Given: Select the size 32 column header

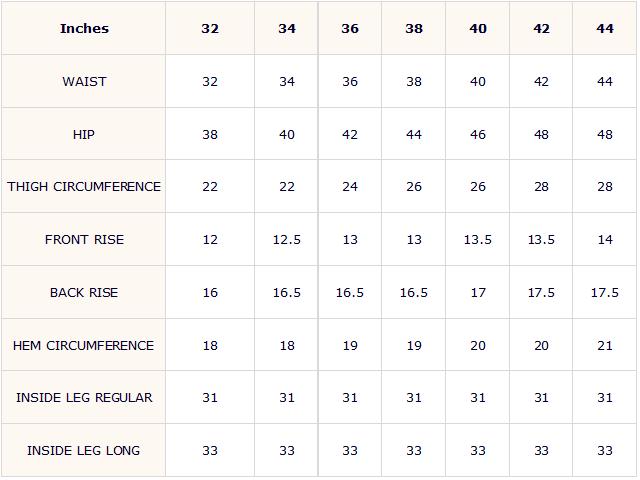Looking at the screenshot, I should coord(210,29).
